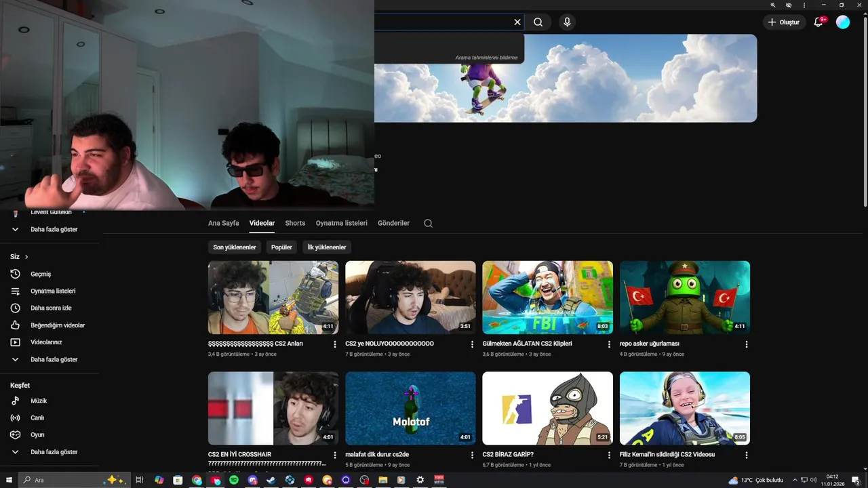Open the volume speaker tray icon

(x=814, y=480)
